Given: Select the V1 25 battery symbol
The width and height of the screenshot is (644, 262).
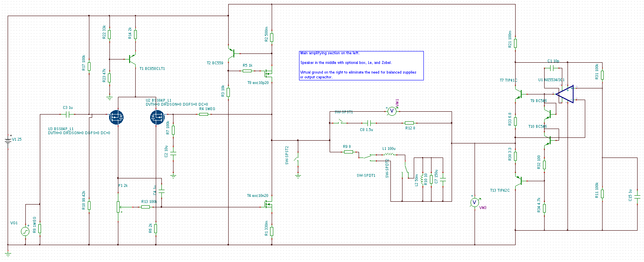Looking at the screenshot, I should 8,141.
